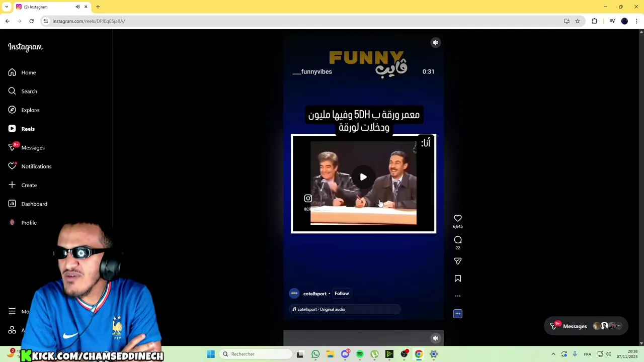Toggle sound on the next reel below
Screen dimensions: 644x362
(436, 338)
